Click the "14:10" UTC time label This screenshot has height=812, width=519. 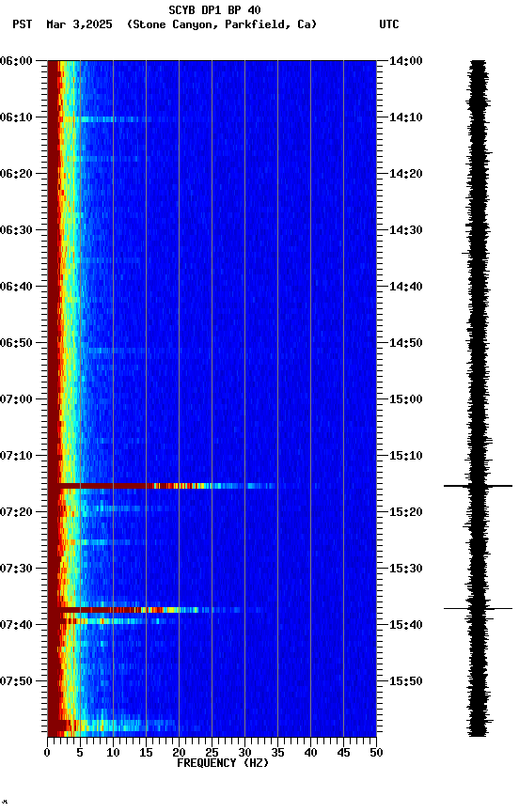406,117
